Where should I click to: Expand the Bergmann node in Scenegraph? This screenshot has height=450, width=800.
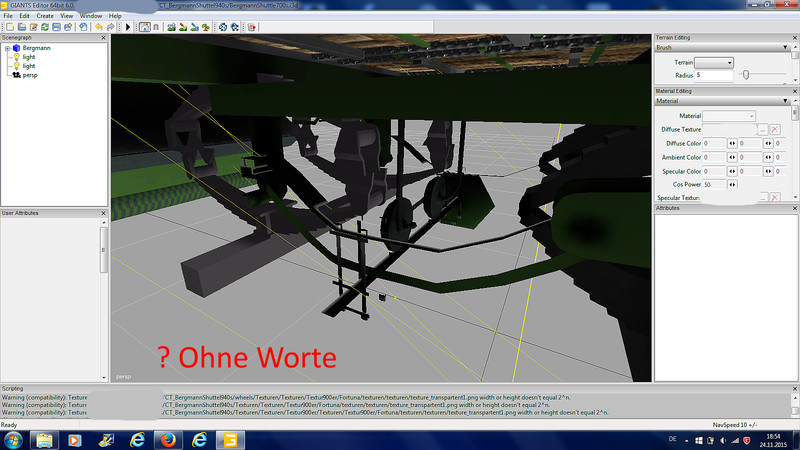pos(6,48)
